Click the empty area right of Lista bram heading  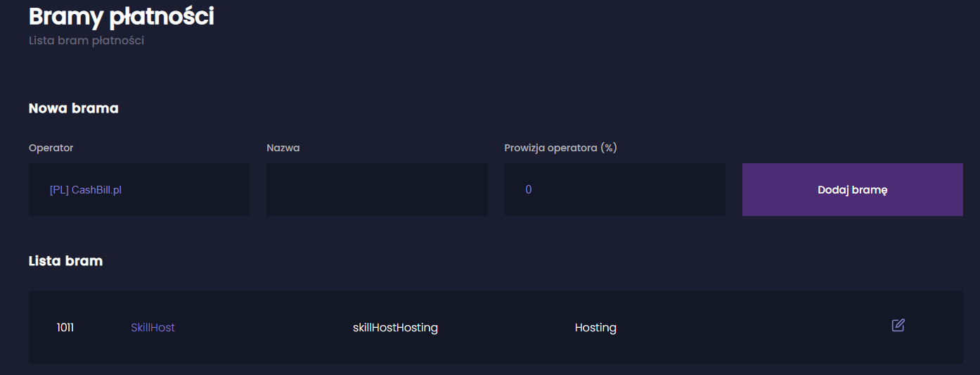[492, 261]
